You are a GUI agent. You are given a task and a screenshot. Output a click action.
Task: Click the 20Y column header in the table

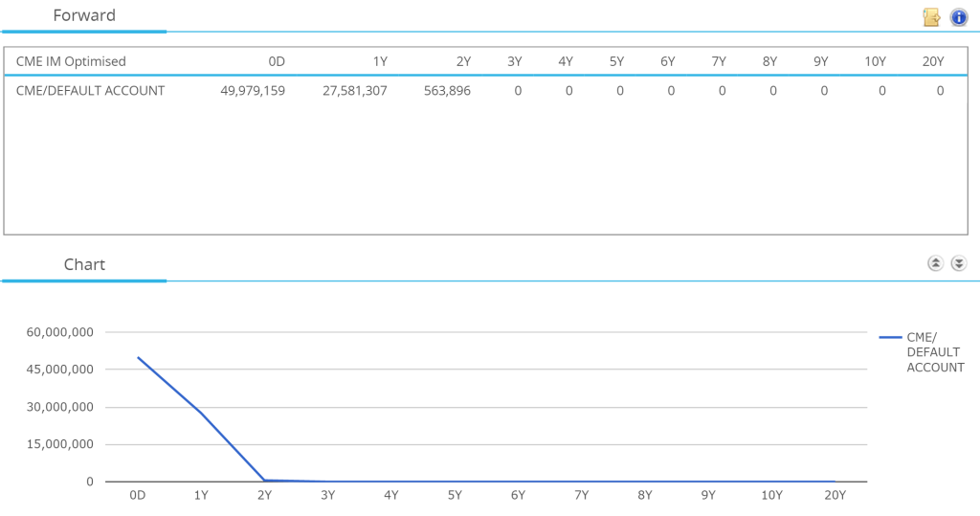point(933,61)
